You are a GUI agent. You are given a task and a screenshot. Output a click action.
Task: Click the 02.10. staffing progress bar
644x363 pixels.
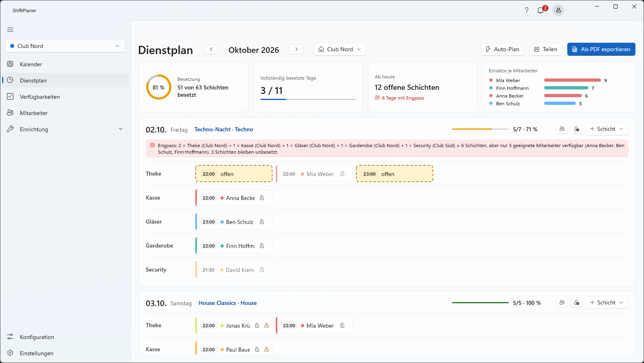coord(480,129)
